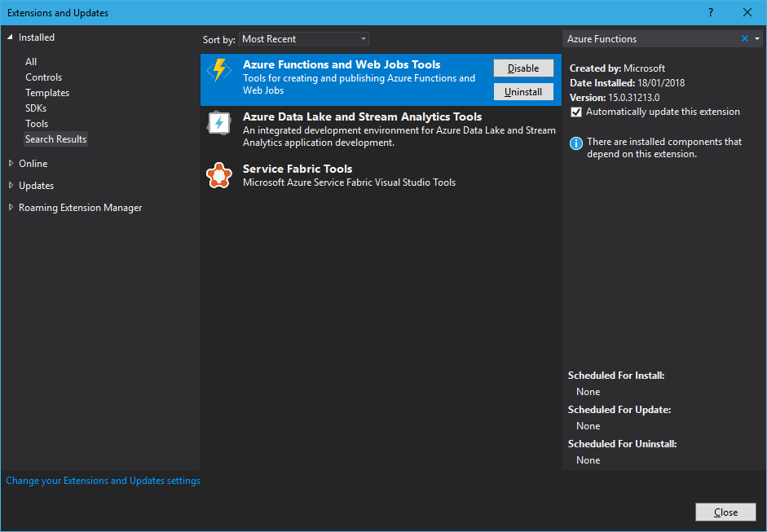Open help via the question mark icon
Viewport: 767px width, 532px height.
[x=710, y=12]
